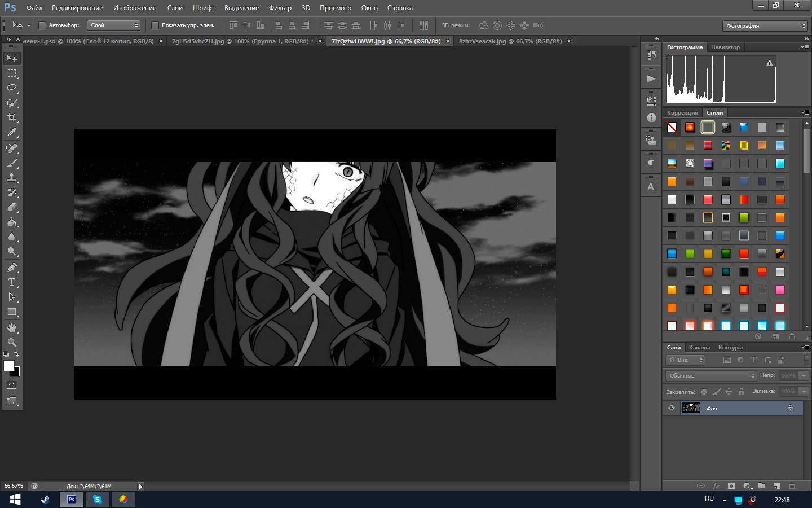
Task: Select the Eyedropper tool
Action: click(12, 132)
